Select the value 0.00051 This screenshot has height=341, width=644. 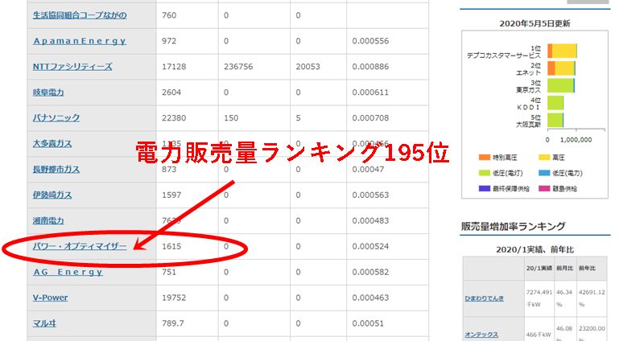click(368, 323)
